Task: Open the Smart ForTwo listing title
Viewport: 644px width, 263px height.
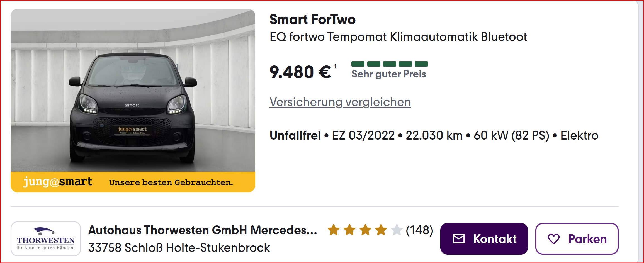Action: coord(312,20)
